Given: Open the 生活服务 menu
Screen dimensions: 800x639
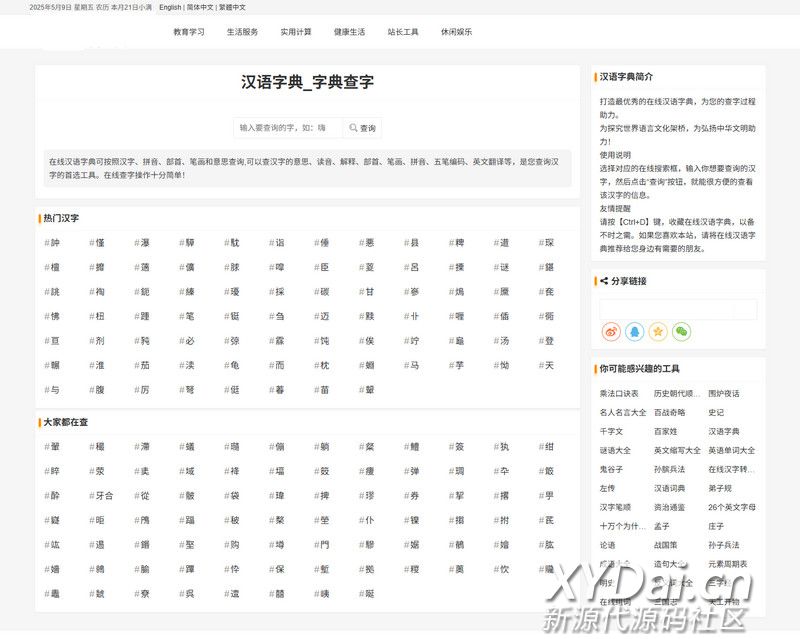Looking at the screenshot, I should pos(242,32).
